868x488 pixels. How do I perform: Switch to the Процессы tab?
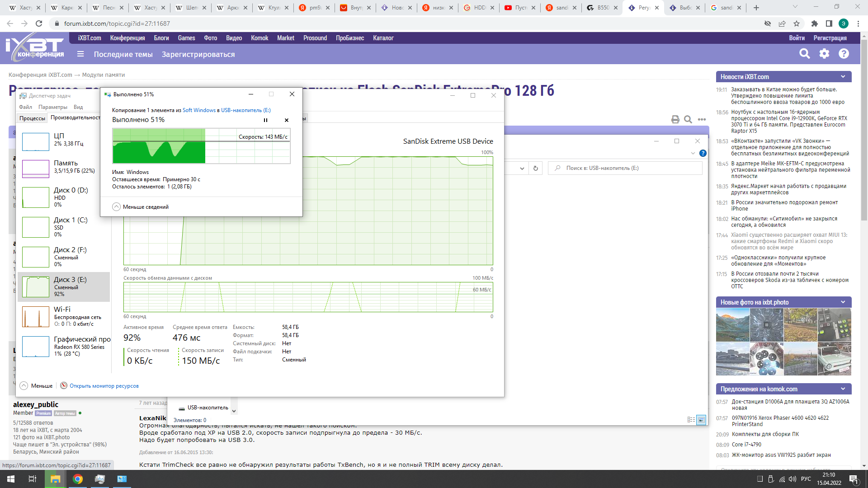(x=32, y=118)
